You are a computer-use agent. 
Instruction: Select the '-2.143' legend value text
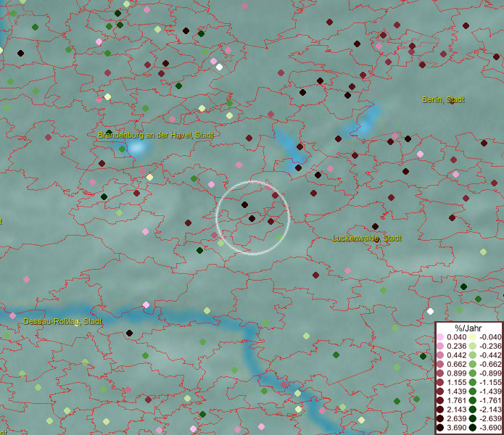coord(490,410)
